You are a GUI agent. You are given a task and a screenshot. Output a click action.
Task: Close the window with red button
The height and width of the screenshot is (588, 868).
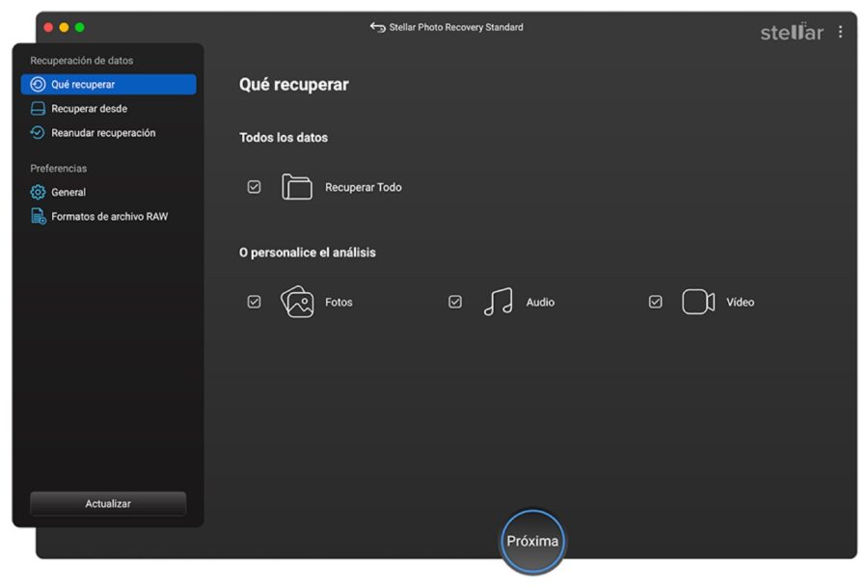48,27
